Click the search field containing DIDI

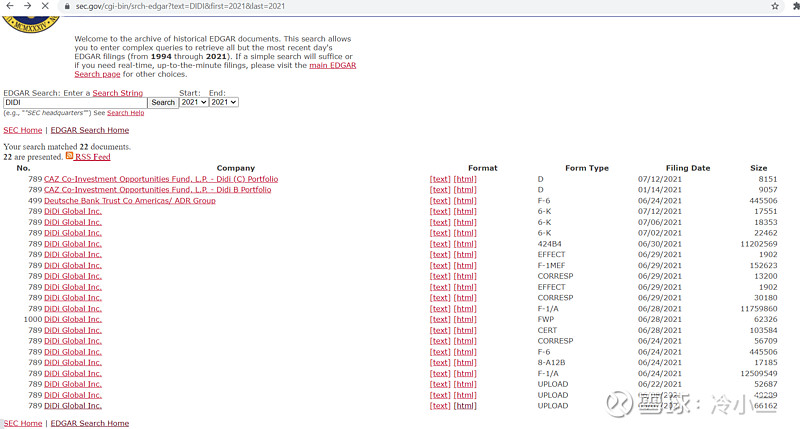pyautogui.click(x=75, y=102)
